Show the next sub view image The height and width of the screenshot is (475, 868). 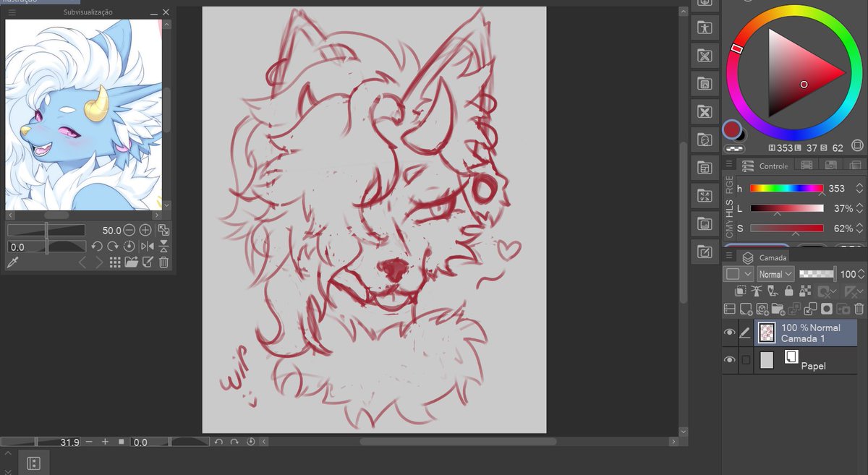coord(99,262)
